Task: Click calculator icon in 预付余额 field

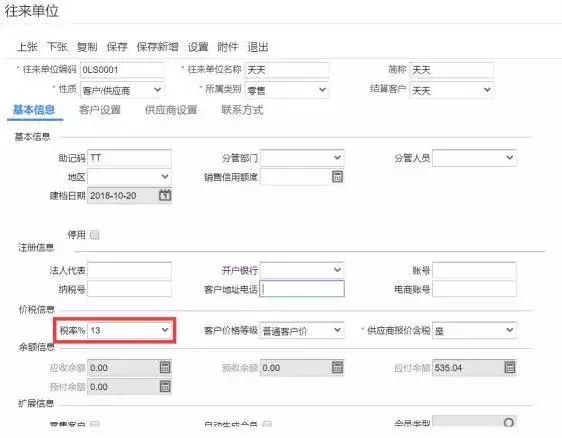Action: tap(165, 386)
